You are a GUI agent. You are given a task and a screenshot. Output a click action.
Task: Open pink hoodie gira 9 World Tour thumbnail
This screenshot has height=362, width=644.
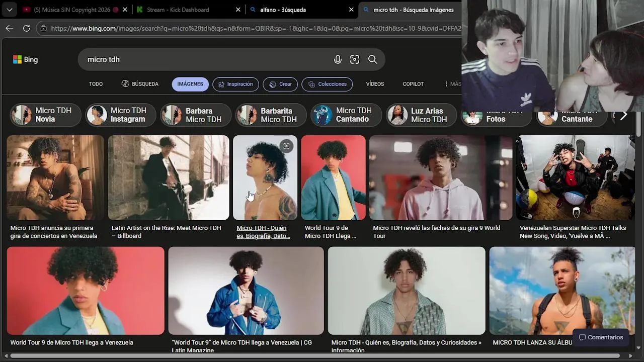[x=441, y=177]
